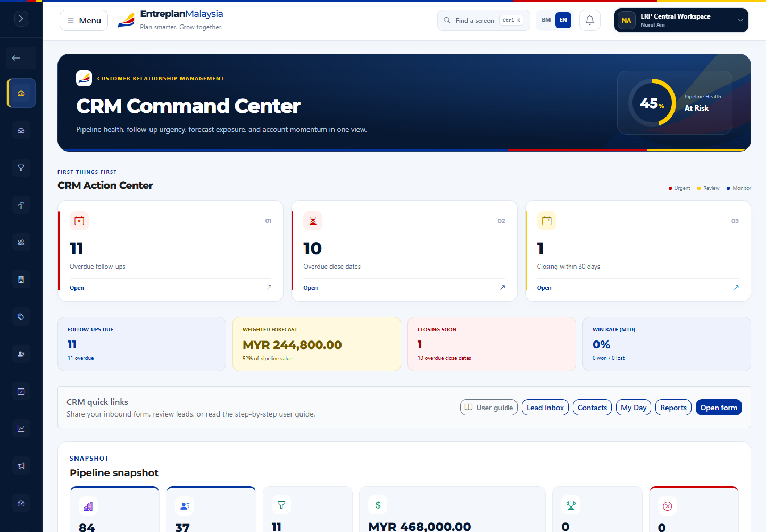Click the Closing Soon tile

pos(492,344)
